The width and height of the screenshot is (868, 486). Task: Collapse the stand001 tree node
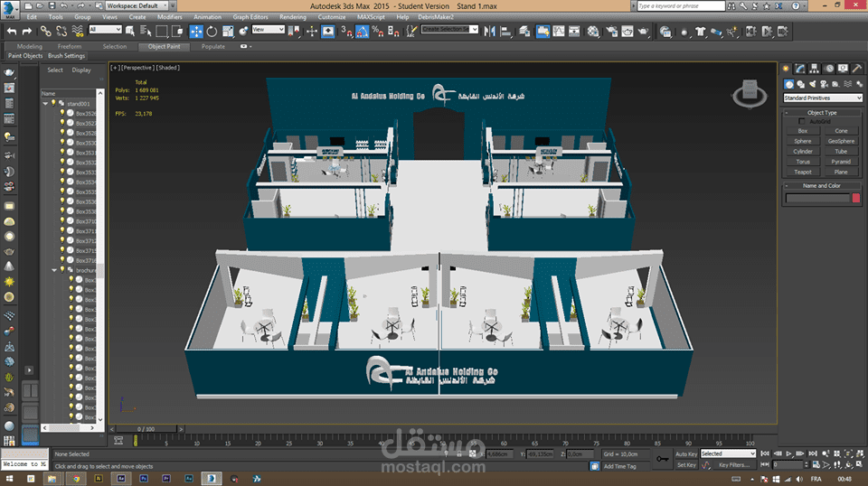[x=45, y=103]
